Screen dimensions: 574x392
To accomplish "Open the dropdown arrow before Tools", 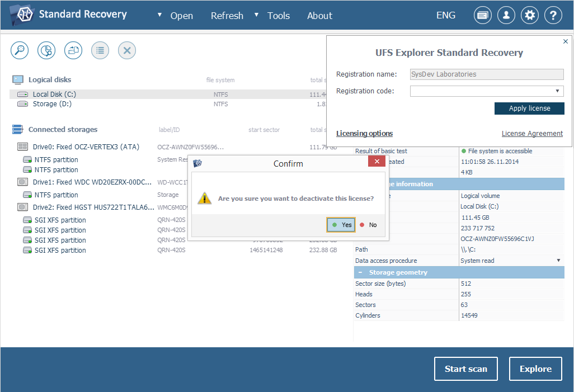I will click(257, 15).
